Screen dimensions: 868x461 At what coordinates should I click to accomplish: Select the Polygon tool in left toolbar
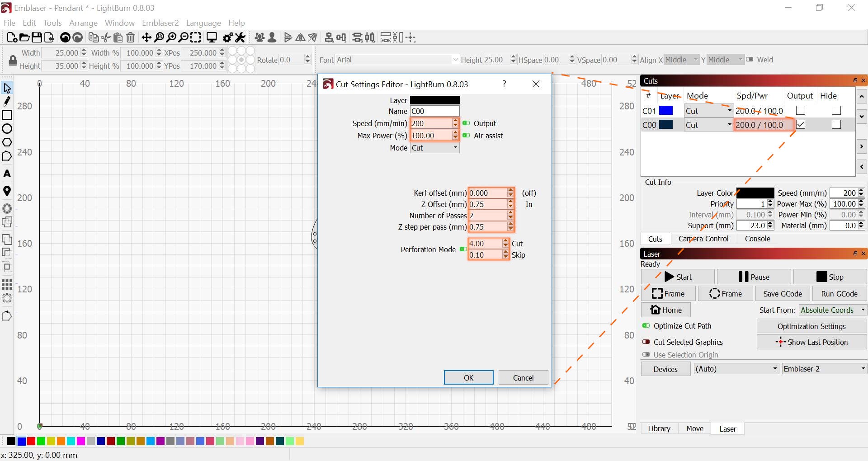[7, 142]
